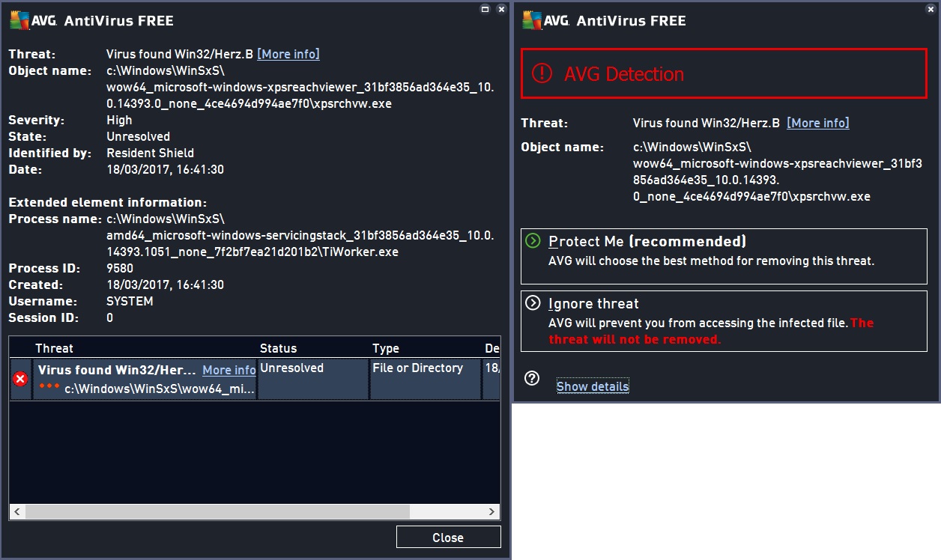Sort the list by the Threat column header

click(54, 348)
